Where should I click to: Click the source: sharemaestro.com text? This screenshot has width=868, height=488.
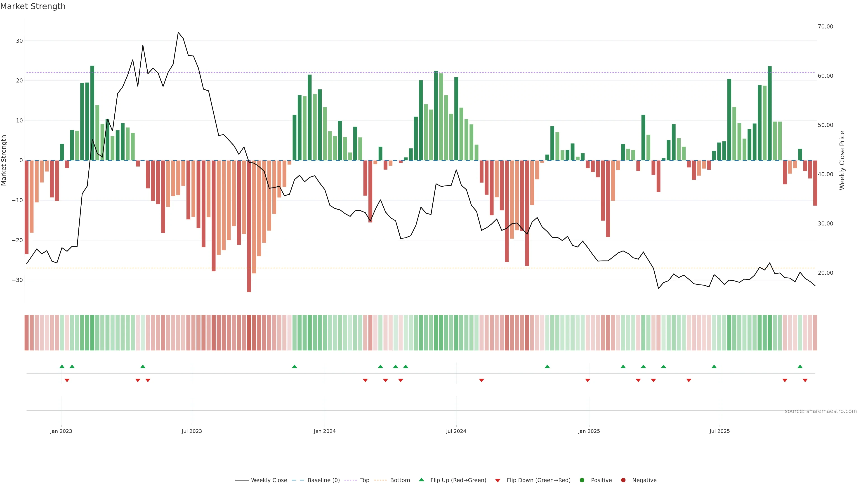coord(821,411)
